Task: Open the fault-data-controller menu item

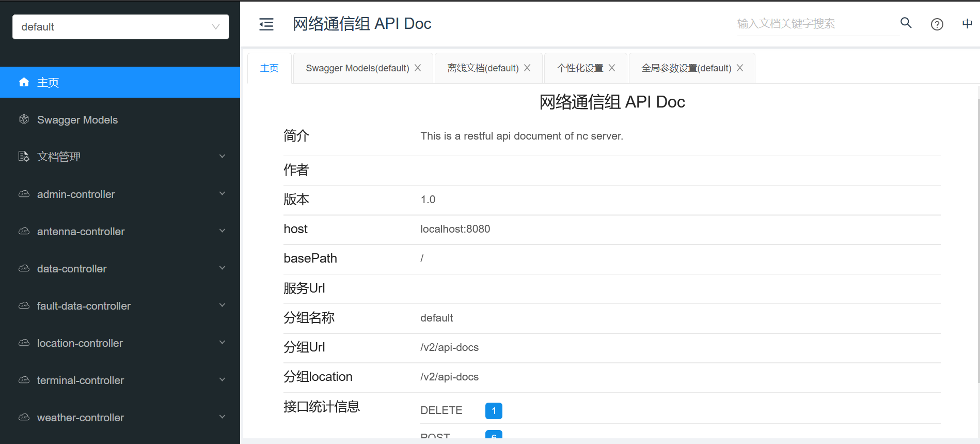Action: (x=120, y=305)
